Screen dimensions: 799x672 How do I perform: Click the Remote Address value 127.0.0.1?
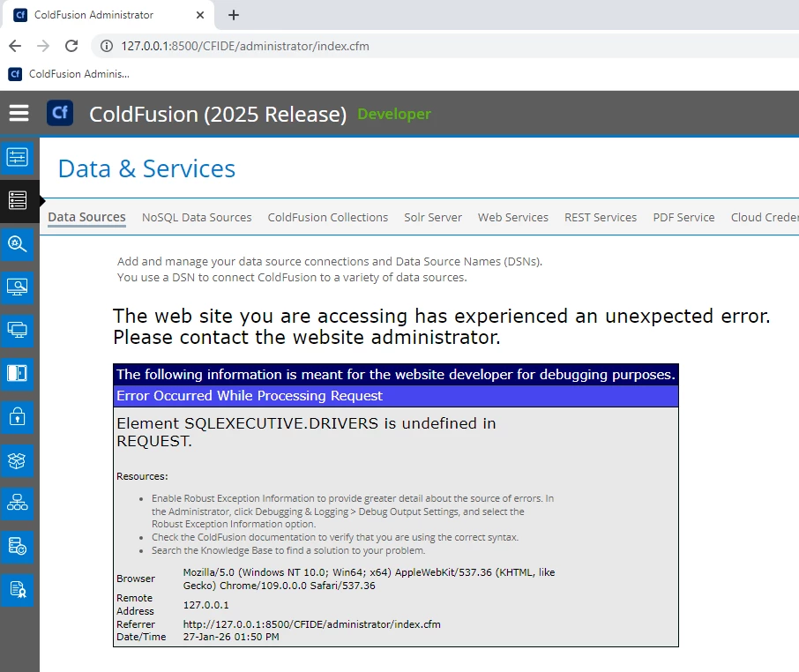pos(205,605)
